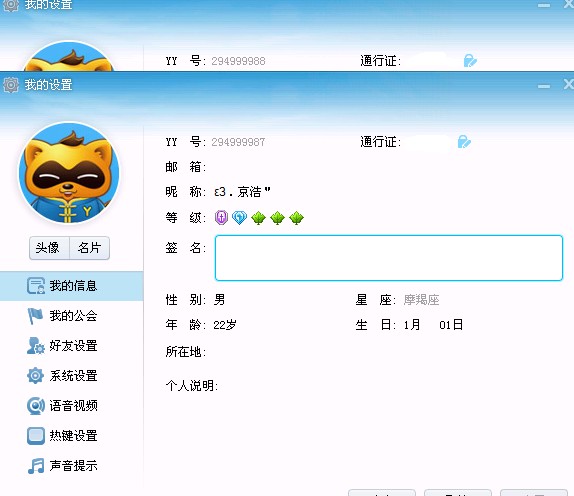The image size is (574, 496).
Task: Click the 名片 card button
Action: 89,248
